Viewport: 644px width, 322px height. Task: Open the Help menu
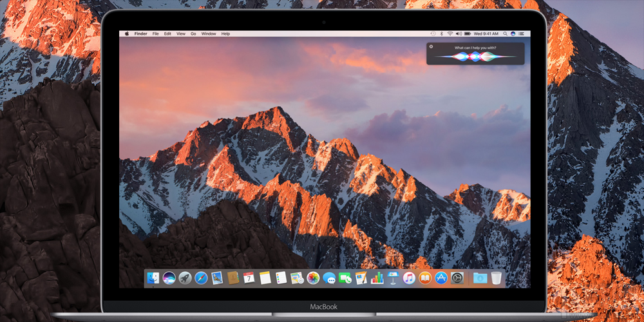[x=225, y=33]
